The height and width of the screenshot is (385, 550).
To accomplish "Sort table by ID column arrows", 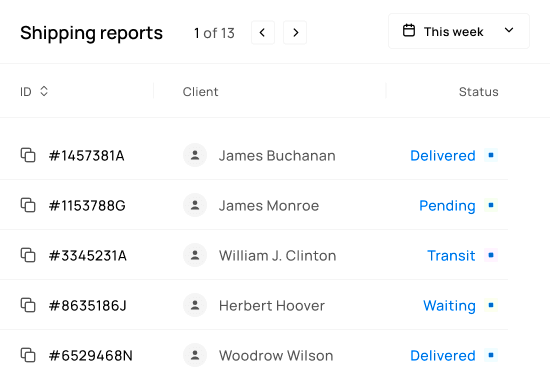I will coord(43,91).
